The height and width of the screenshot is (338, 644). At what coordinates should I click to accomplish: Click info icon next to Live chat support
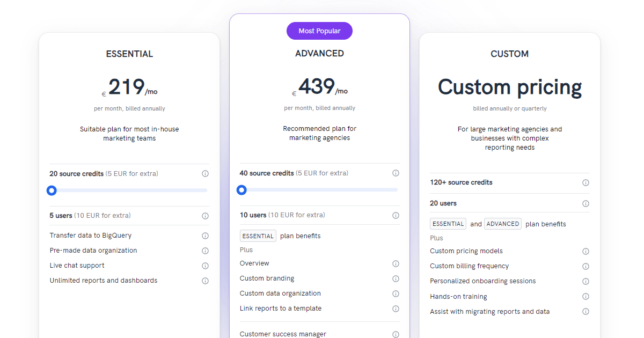point(205,266)
